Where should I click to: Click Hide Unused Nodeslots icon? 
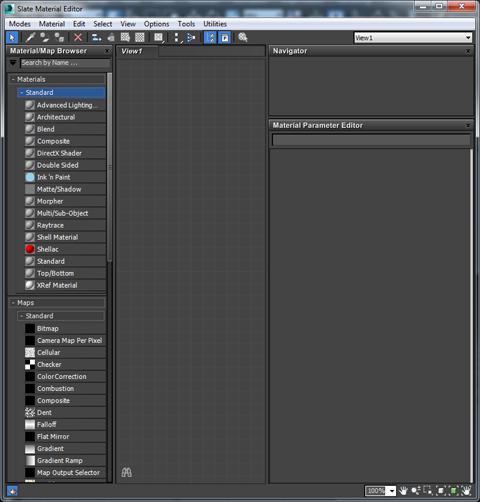[111, 37]
